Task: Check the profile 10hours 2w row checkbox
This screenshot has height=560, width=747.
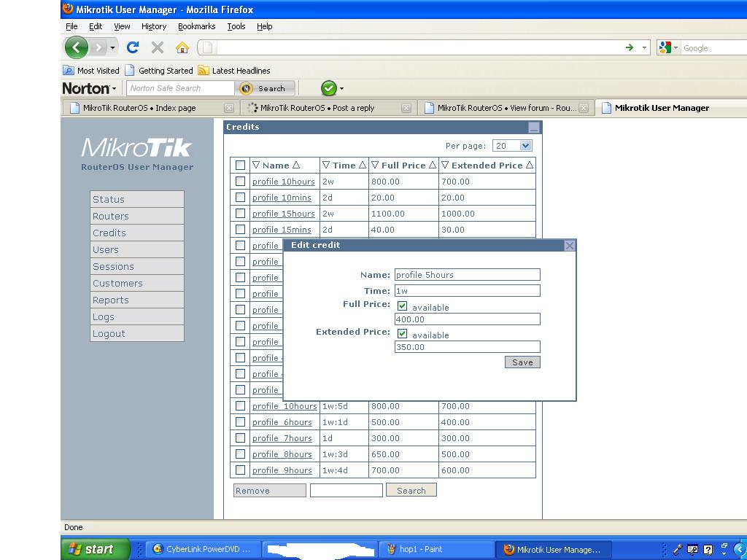Action: pyautogui.click(x=240, y=182)
